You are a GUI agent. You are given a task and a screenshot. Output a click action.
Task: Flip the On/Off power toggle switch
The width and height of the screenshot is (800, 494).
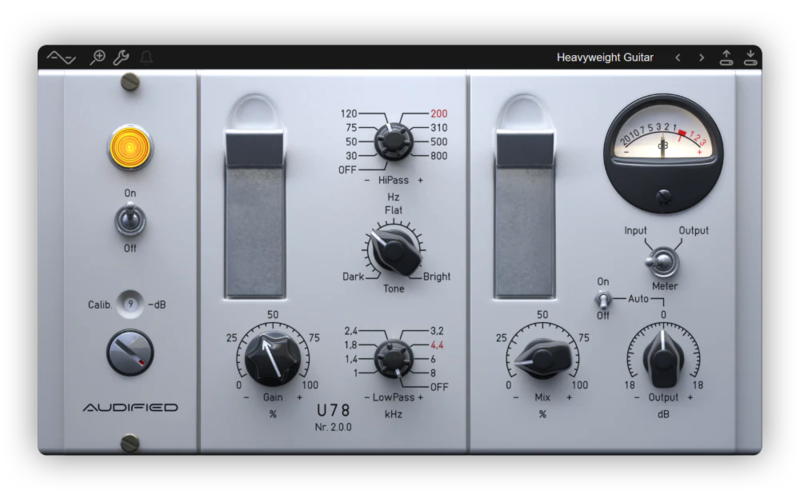[x=130, y=219]
